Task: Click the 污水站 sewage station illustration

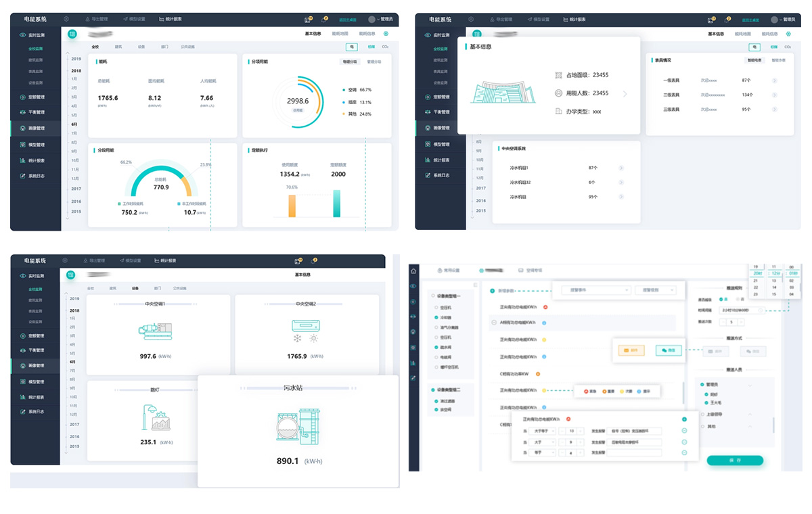Action: pyautogui.click(x=296, y=426)
